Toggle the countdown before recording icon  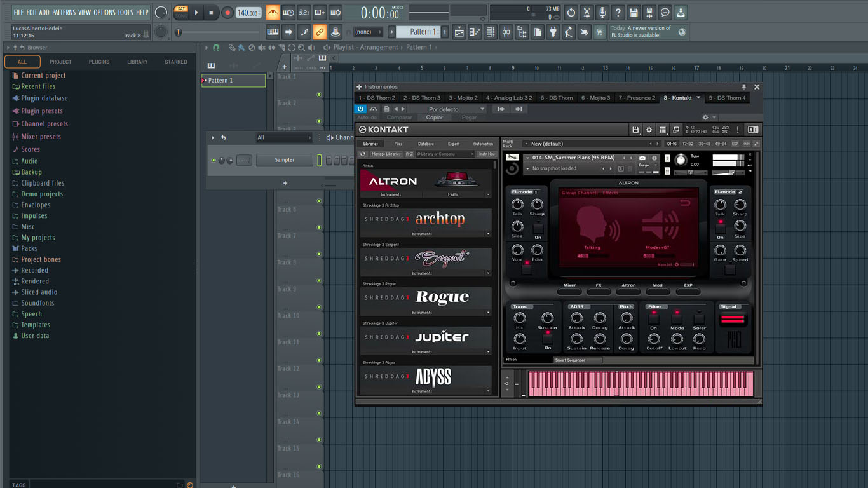point(304,13)
